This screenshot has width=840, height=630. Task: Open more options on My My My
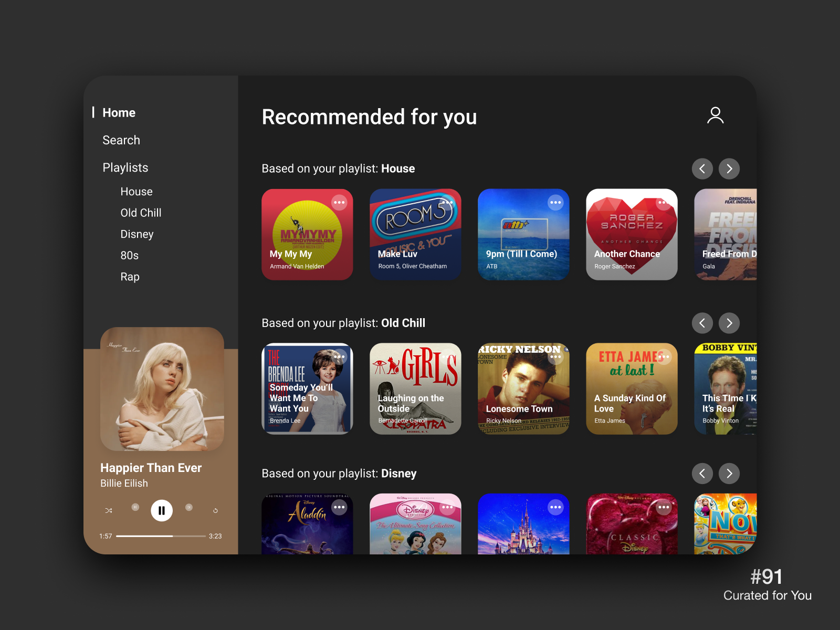pyautogui.click(x=339, y=203)
